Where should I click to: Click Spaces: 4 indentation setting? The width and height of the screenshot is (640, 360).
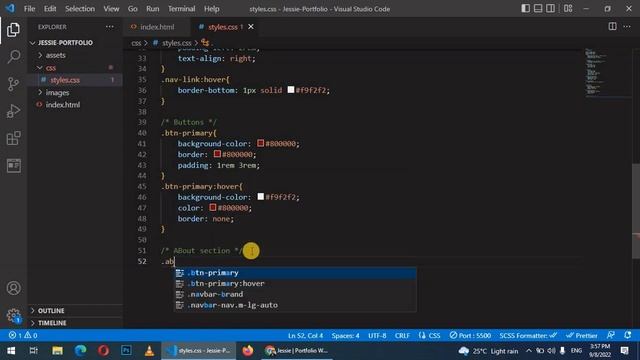(x=345, y=335)
